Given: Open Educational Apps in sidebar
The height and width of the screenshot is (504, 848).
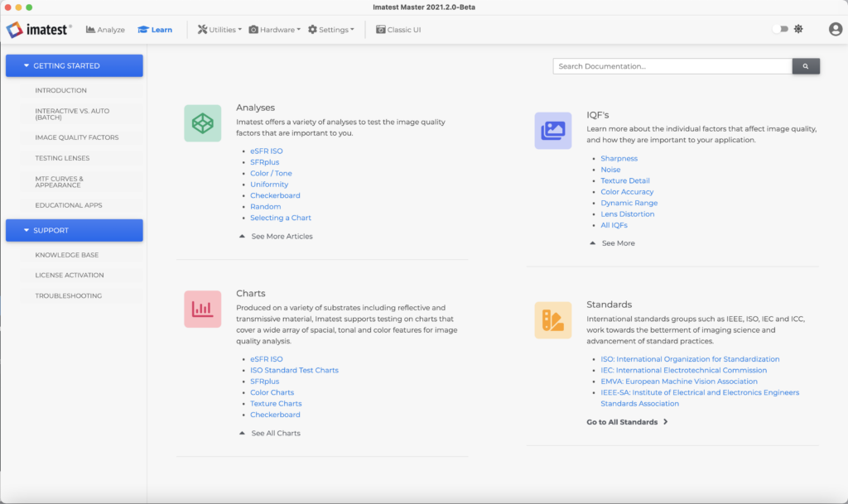Looking at the screenshot, I should click(69, 205).
